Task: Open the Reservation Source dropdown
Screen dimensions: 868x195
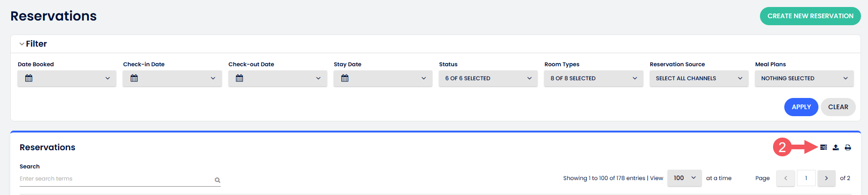Action: click(699, 78)
